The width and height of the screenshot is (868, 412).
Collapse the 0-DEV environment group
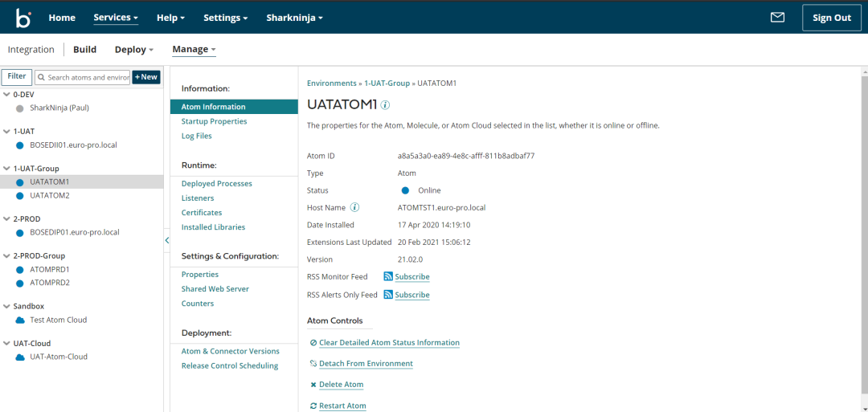[6, 95]
